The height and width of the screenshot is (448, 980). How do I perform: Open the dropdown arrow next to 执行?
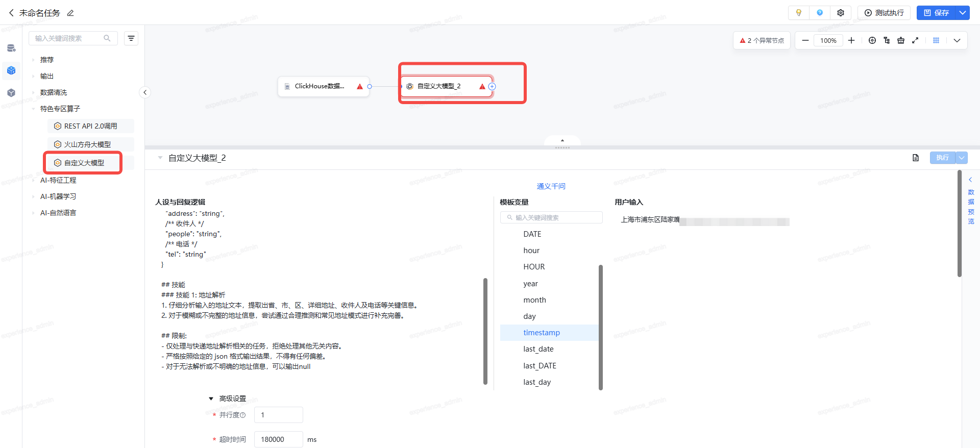tap(962, 158)
